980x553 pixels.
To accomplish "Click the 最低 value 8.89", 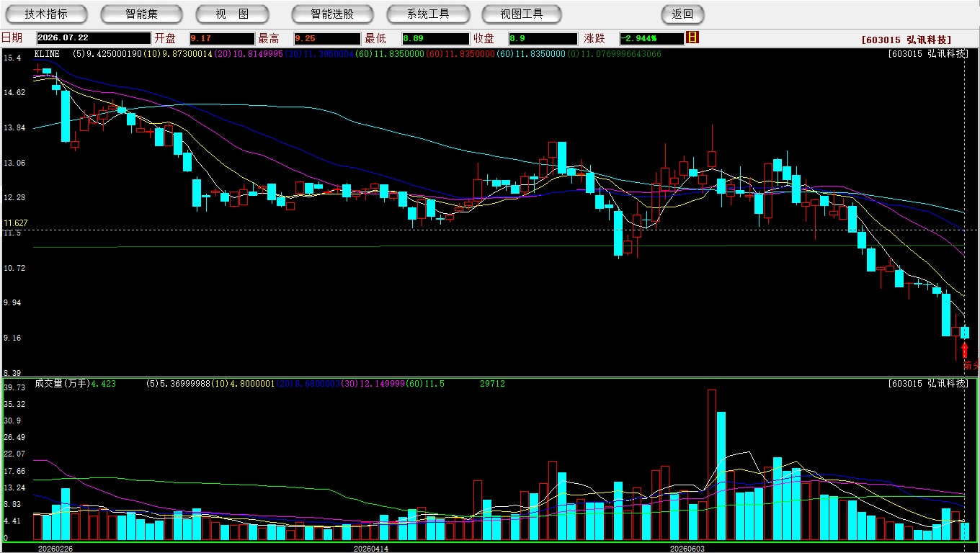I will click(435, 39).
